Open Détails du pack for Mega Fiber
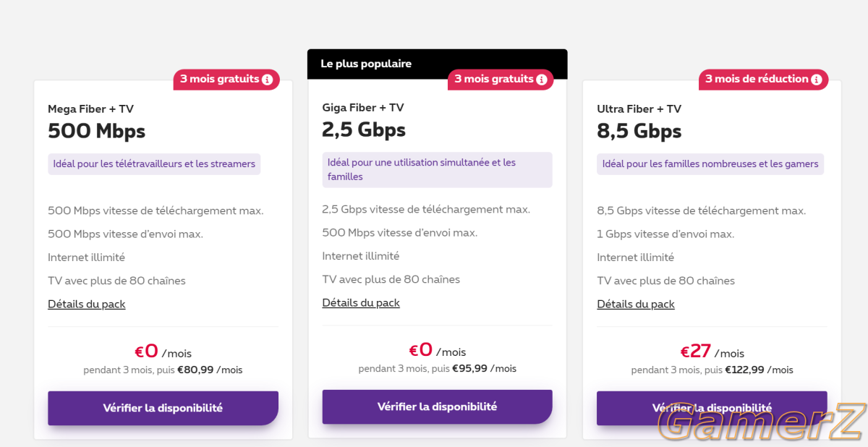 [x=87, y=305]
